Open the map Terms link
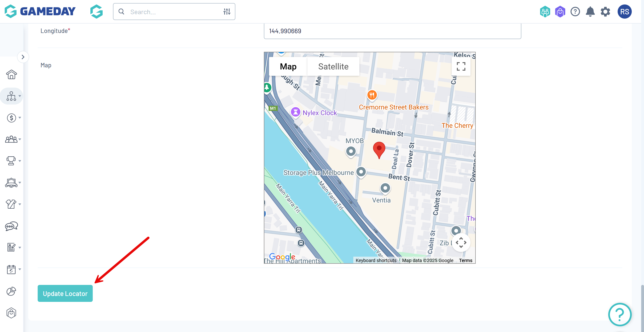This screenshot has height=332, width=644. tap(466, 260)
